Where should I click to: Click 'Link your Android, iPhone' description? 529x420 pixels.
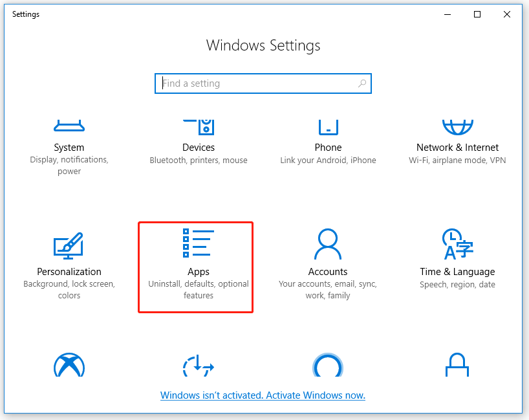pos(328,160)
